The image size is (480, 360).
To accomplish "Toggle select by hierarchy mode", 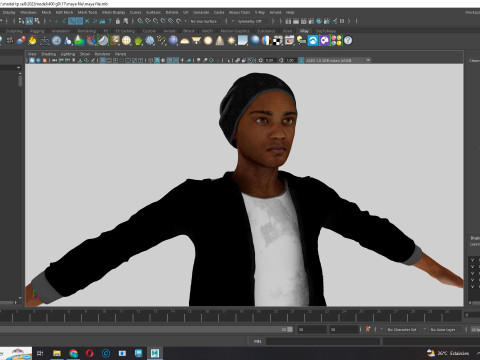I will (x=21, y=21).
